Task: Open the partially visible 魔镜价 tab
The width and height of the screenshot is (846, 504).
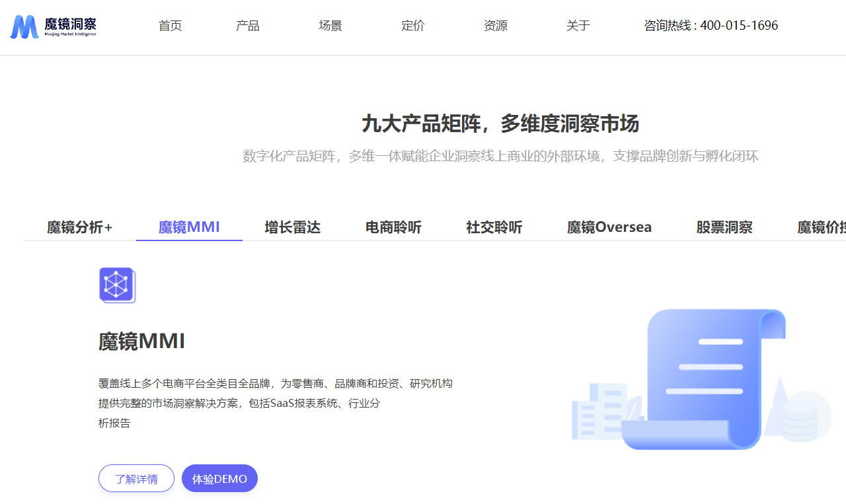Action: click(x=822, y=227)
